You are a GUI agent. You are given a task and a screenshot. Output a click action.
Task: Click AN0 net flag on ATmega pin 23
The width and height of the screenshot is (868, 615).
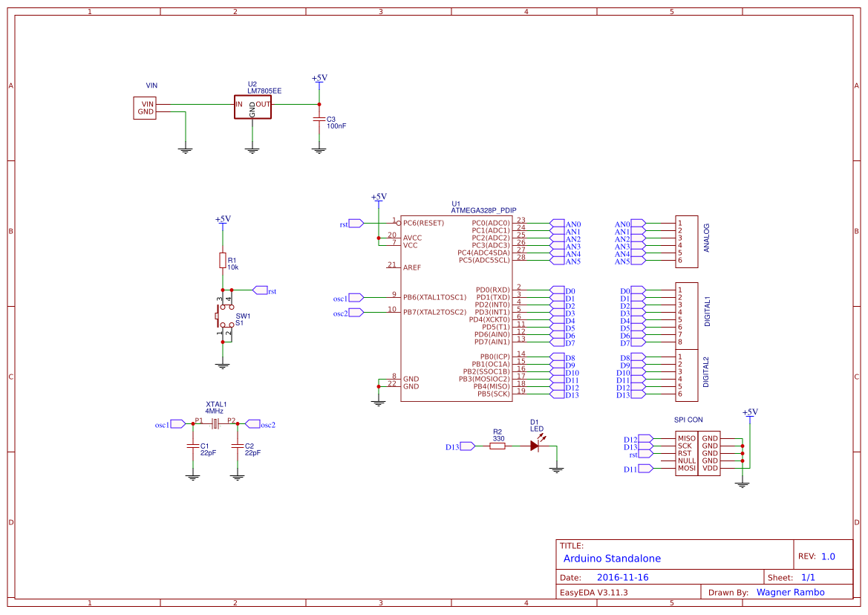557,223
